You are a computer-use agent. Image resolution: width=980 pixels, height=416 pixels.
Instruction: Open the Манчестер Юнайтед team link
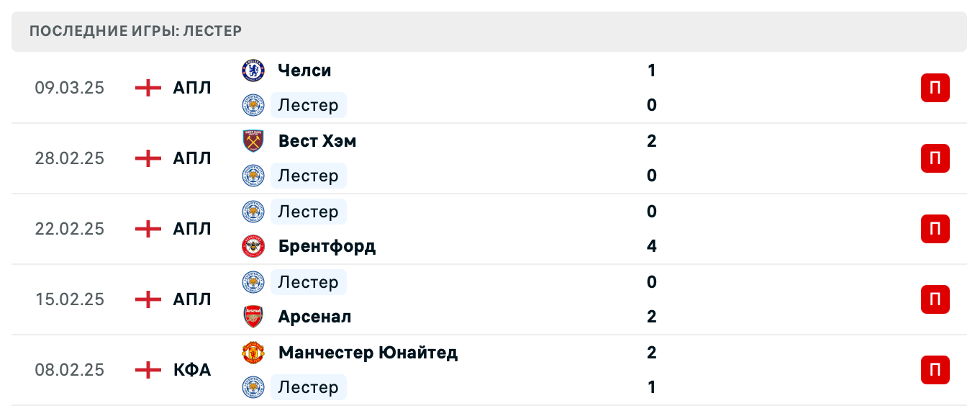click(x=368, y=353)
